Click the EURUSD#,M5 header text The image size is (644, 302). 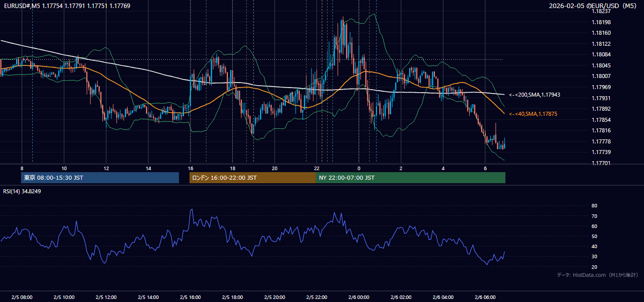click(x=22, y=6)
